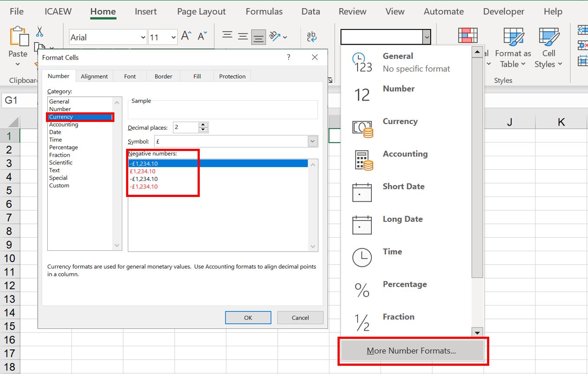Expand the currency Symbol dropdown
This screenshot has width=588, height=374.
click(313, 141)
